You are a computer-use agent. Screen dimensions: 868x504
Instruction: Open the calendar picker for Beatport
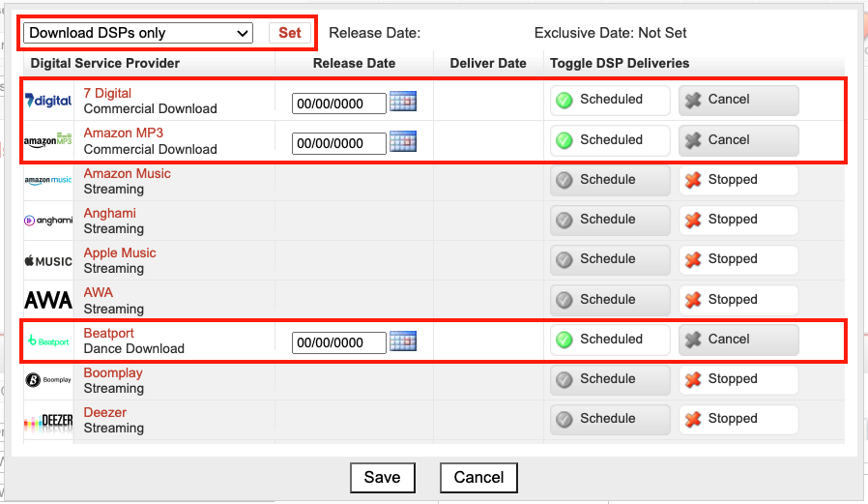(403, 341)
